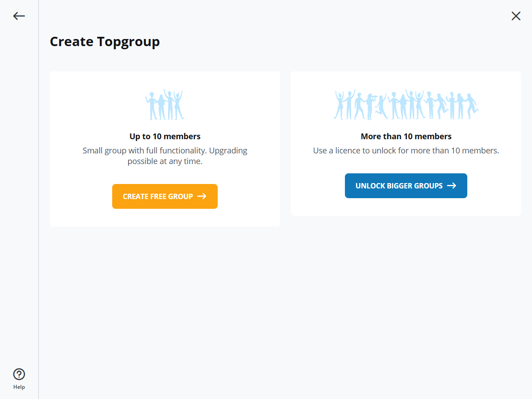Click the small four-person group illustration
532x399 pixels.
click(x=164, y=105)
